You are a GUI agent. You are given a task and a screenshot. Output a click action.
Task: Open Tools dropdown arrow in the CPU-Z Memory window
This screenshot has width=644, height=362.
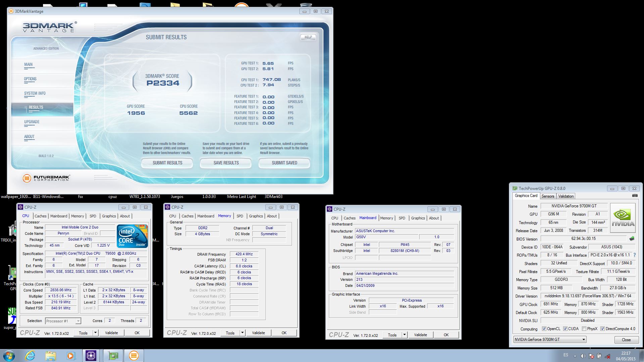tap(242, 333)
